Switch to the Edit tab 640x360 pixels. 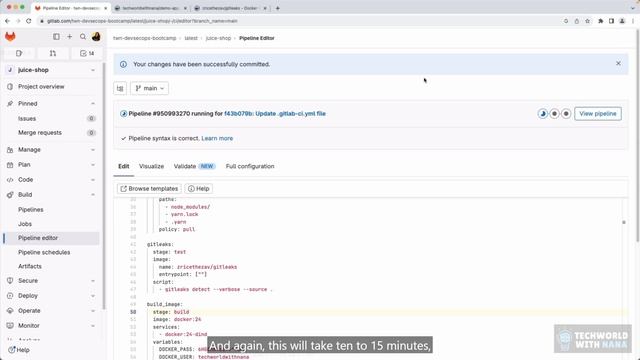click(124, 167)
